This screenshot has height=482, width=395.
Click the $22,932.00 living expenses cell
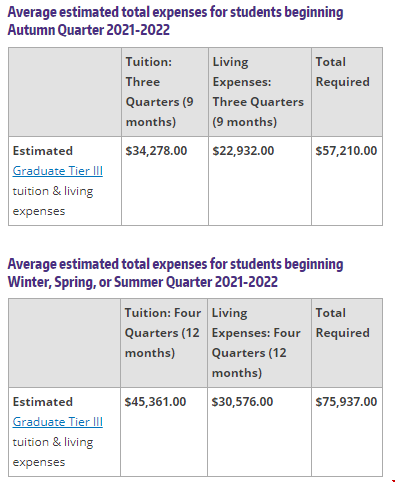(x=260, y=181)
